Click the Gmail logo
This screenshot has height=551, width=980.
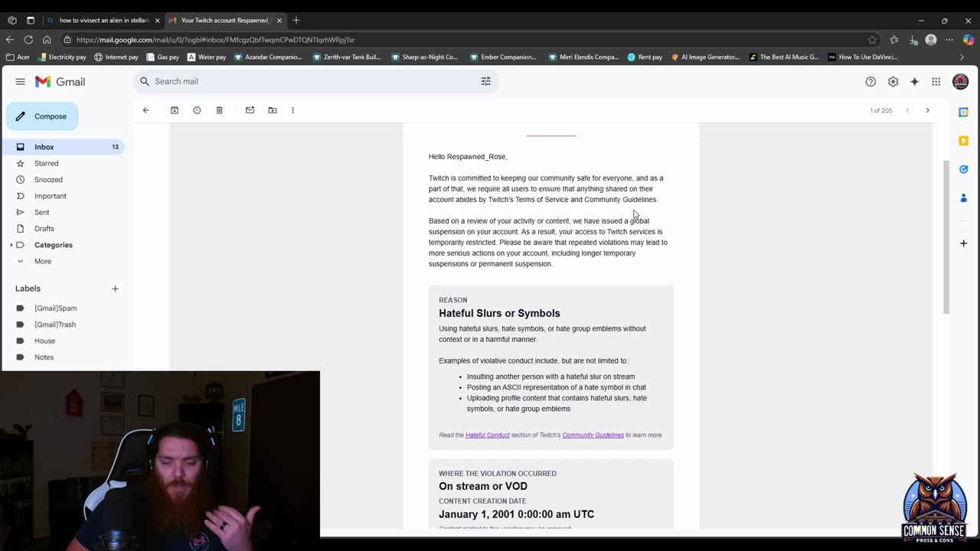pos(60,81)
